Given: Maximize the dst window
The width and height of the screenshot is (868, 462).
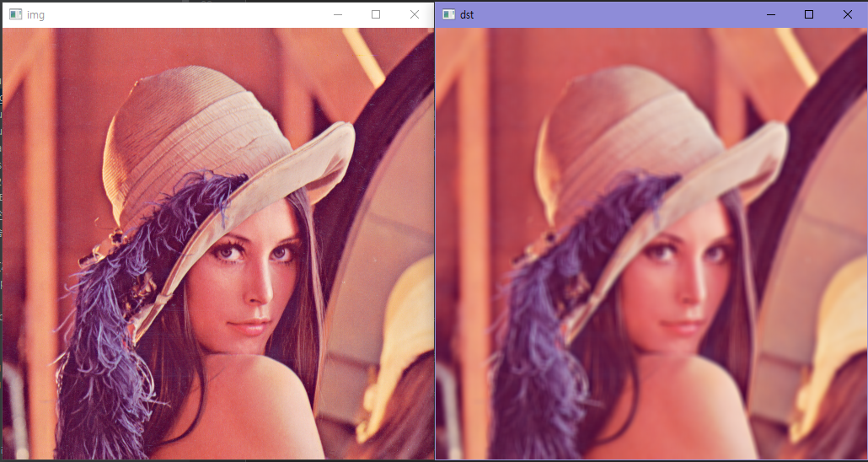Looking at the screenshot, I should [809, 14].
